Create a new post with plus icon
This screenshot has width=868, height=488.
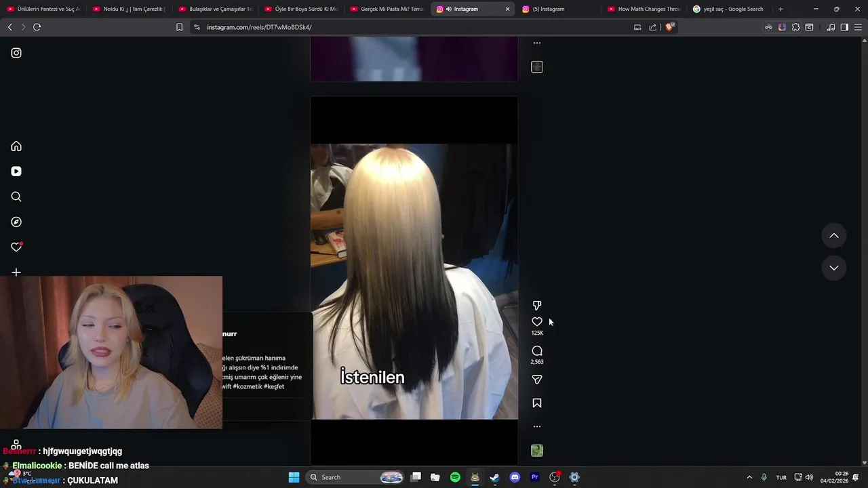[x=16, y=272]
